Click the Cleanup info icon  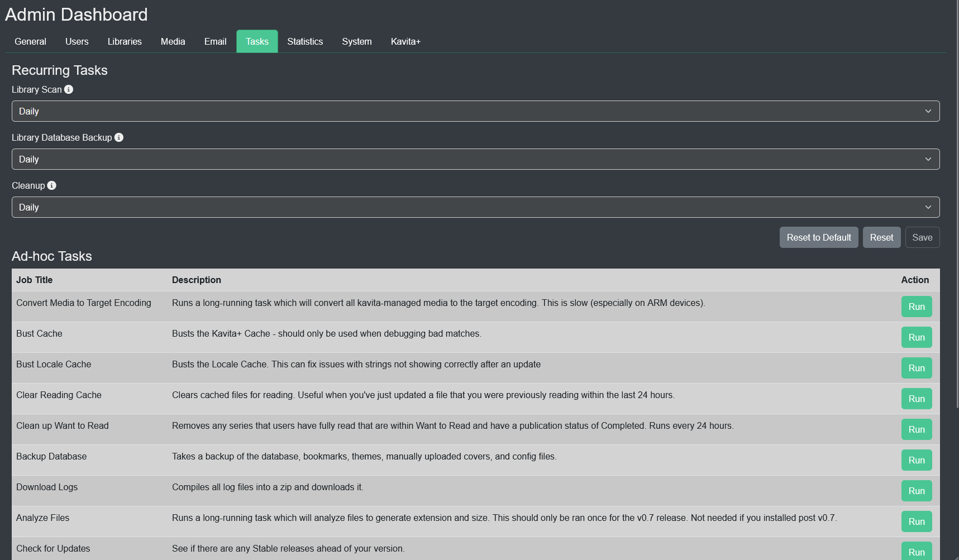pos(52,185)
